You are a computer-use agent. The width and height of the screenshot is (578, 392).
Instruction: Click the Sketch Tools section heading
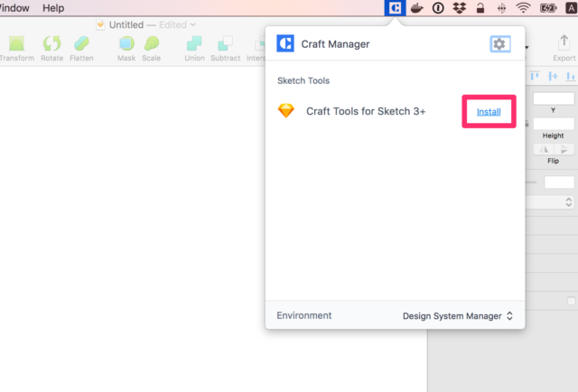click(303, 80)
